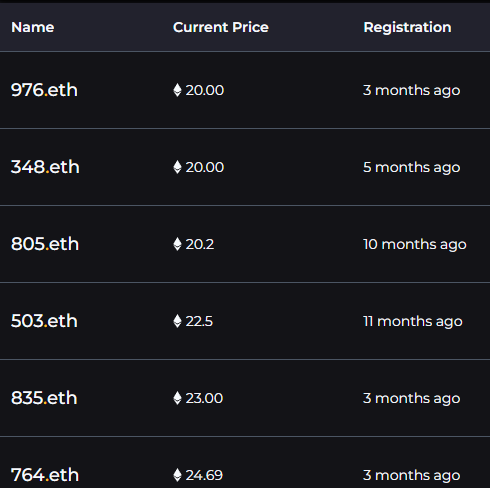Sort by the Name column header

[33, 27]
